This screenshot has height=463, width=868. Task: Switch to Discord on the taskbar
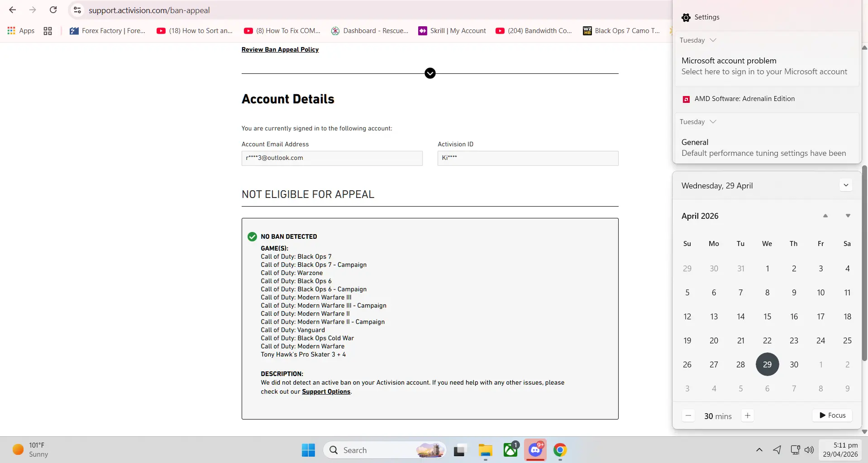[535, 450]
